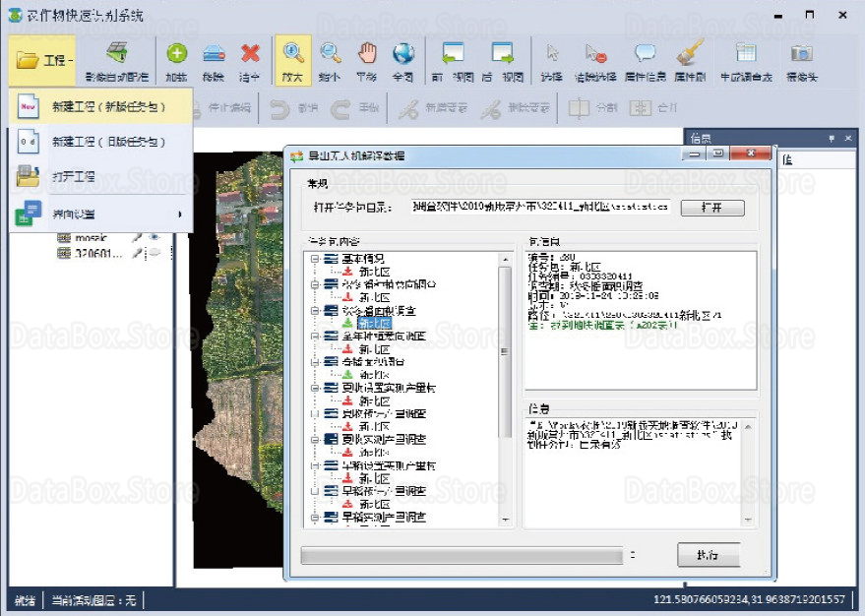Choose 新建工程 (新版任务包) menu entry
Viewport: 865px width, 616px height.
(x=101, y=106)
